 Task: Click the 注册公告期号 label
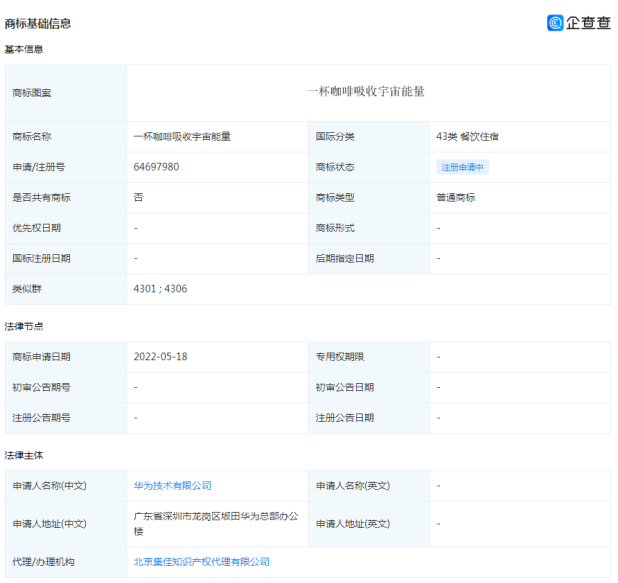point(41,418)
